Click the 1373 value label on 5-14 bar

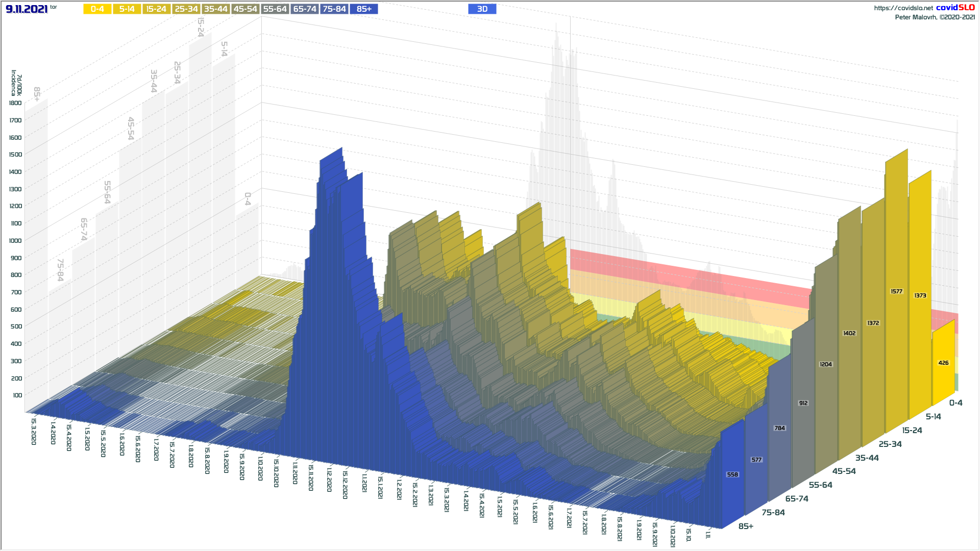920,296
